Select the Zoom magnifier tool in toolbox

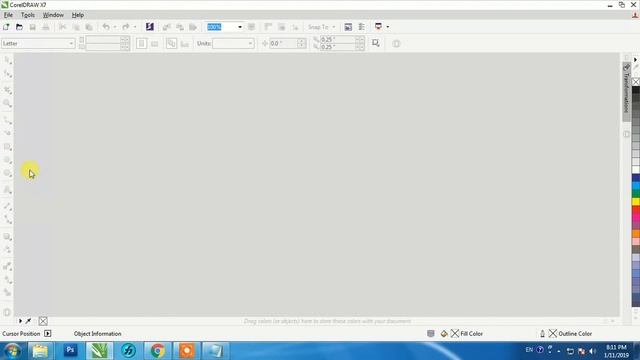pos(7,104)
